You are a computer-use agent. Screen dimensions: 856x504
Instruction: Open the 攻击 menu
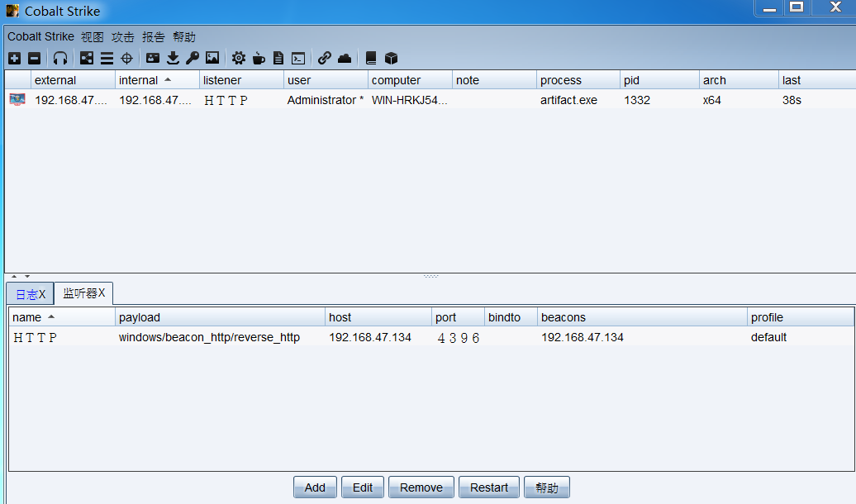[123, 36]
